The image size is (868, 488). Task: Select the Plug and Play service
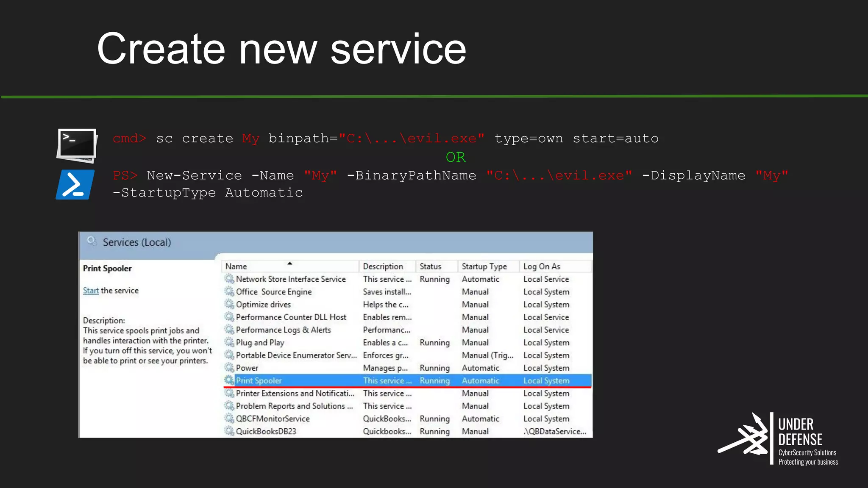(x=260, y=343)
